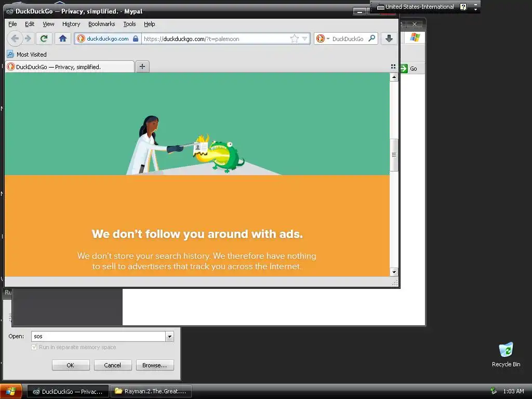Open the Recycle Bin desktop icon
This screenshot has width=532, height=399.
[506, 354]
